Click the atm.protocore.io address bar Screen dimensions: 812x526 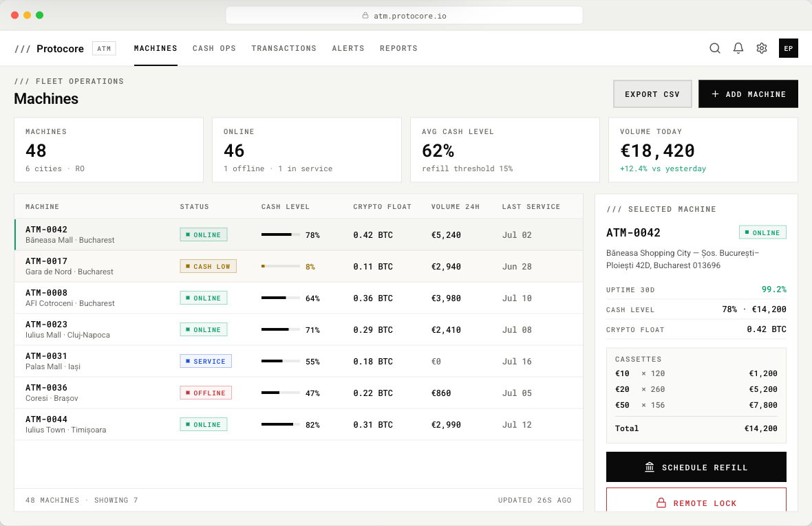[404, 16]
